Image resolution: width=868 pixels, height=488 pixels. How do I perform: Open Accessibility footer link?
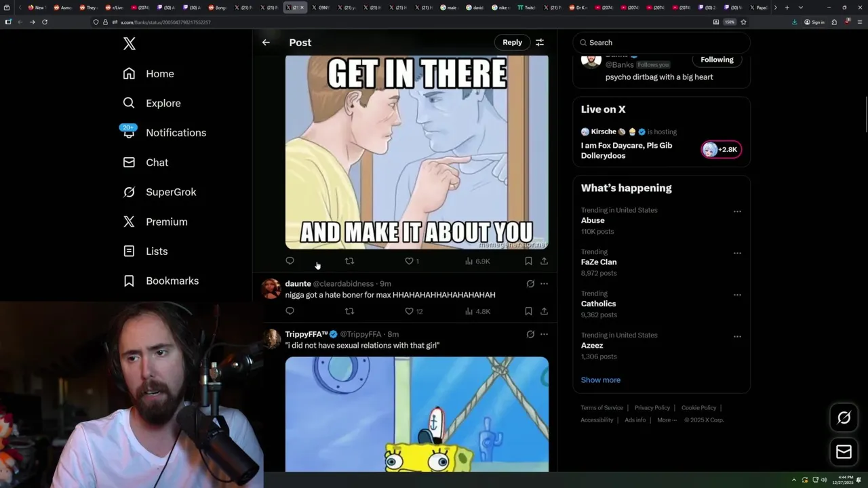[597, 420]
